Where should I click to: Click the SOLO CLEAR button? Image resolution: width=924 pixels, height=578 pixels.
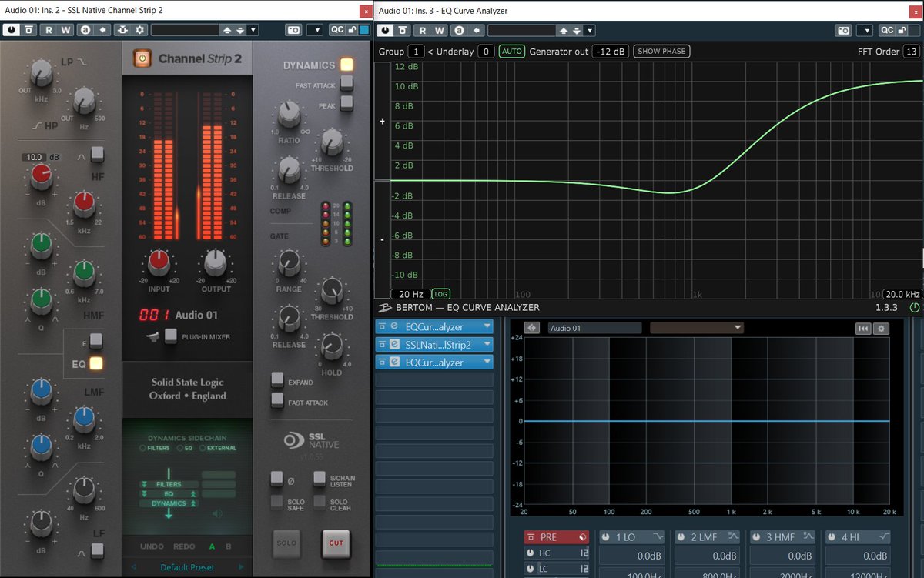[320, 503]
